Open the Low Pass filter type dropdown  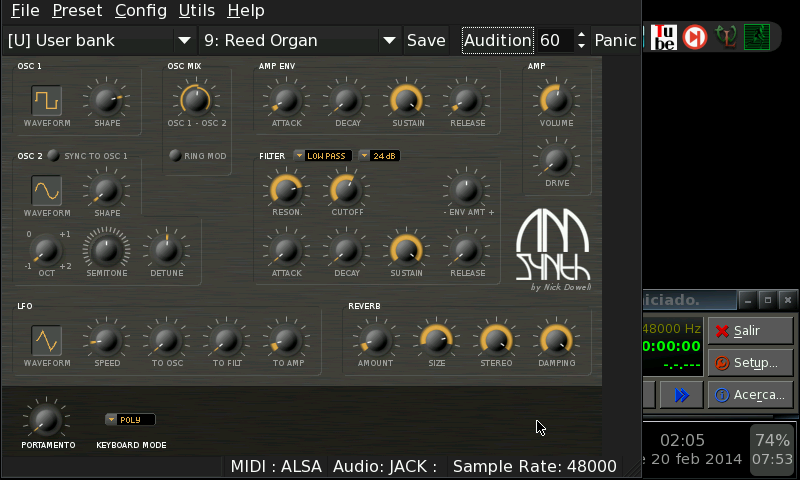coord(323,156)
